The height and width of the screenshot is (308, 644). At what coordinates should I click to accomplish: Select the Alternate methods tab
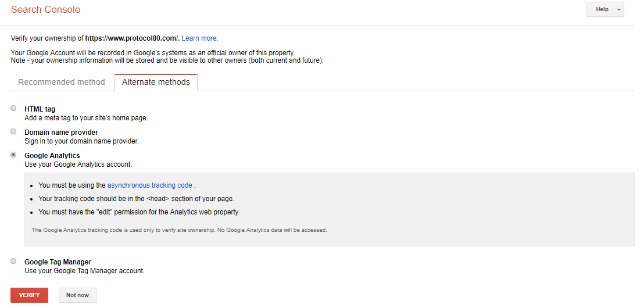tap(156, 82)
